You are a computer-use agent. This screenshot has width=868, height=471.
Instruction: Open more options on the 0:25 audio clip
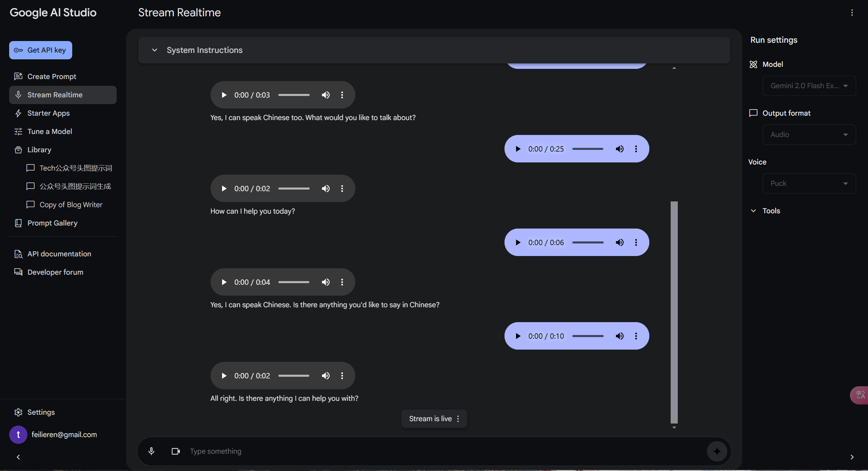pos(636,149)
